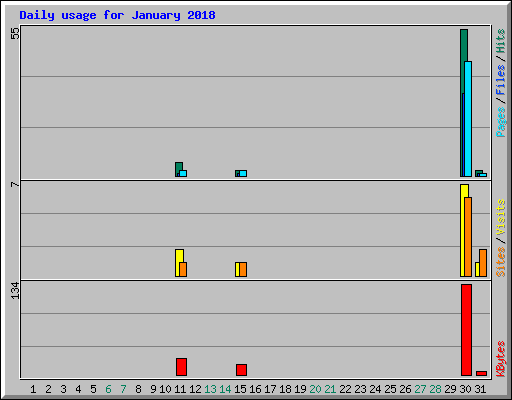
Task: Click green weekend day label 21
Action: pos(330,389)
